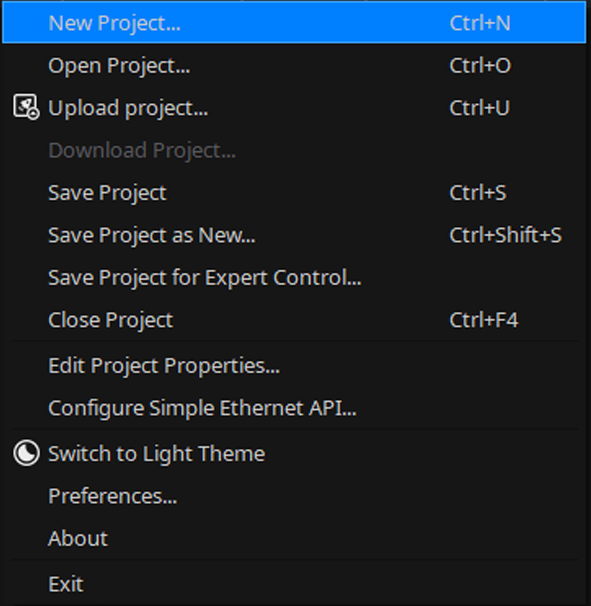Click the Ctrl+U shortcut hint
The image size is (591, 606).
[479, 107]
